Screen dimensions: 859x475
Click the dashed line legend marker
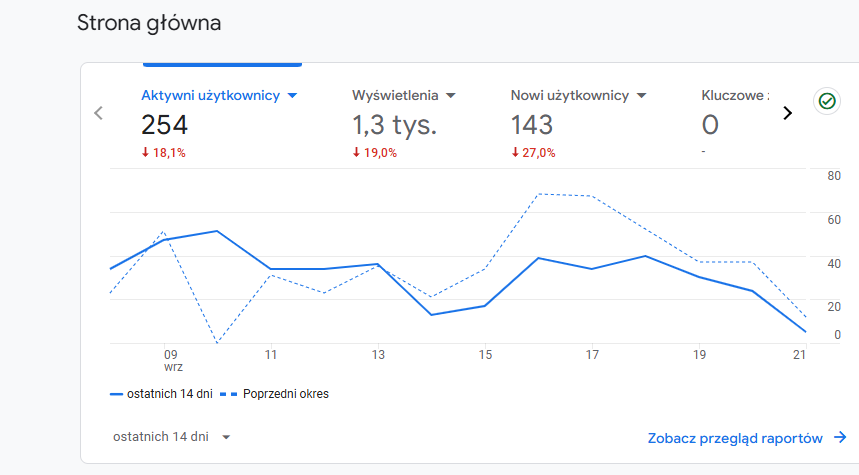coord(230,394)
